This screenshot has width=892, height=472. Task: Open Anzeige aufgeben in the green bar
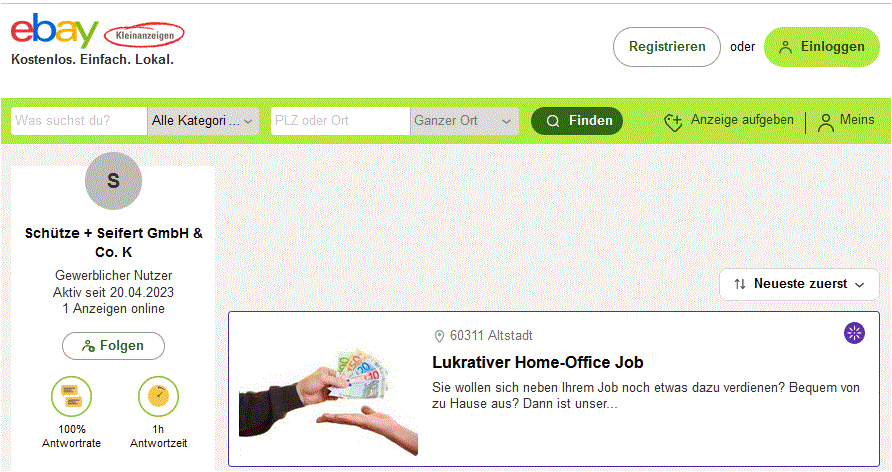tap(729, 121)
